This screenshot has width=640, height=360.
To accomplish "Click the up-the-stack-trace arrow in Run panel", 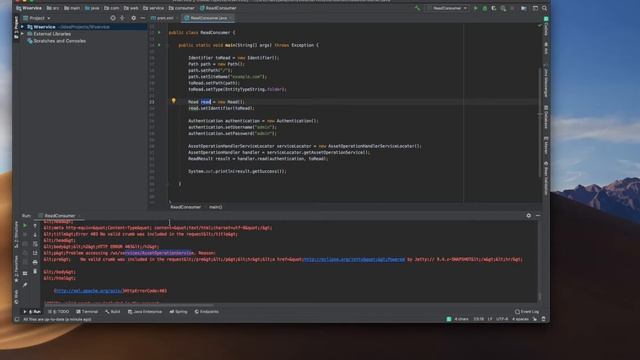I will click(35, 225).
